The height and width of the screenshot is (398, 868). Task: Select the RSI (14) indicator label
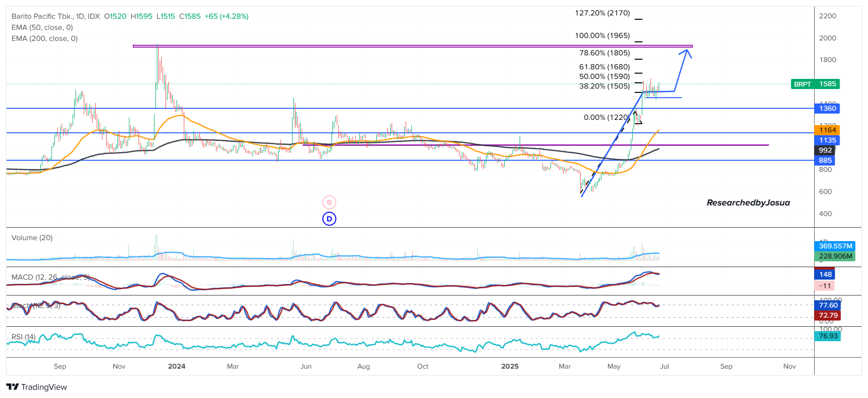click(24, 337)
